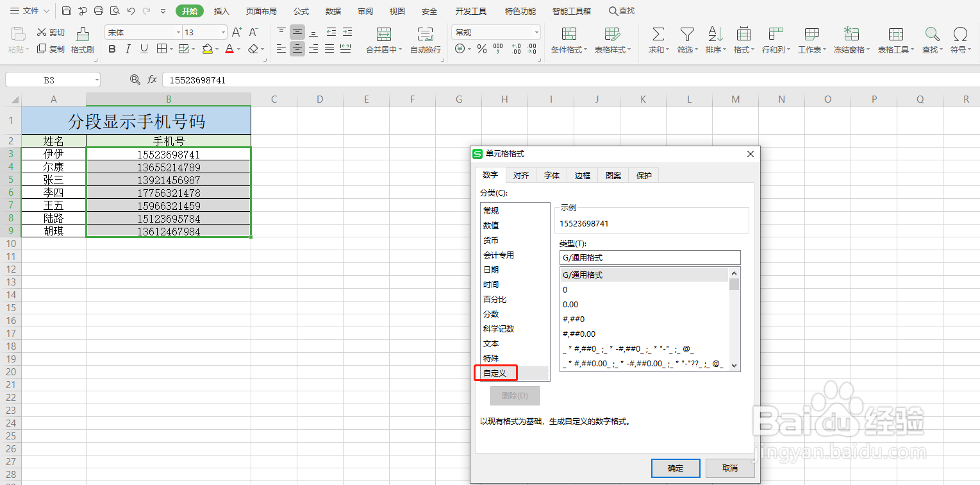Open the font name dropdown (宋体)

pos(179,32)
